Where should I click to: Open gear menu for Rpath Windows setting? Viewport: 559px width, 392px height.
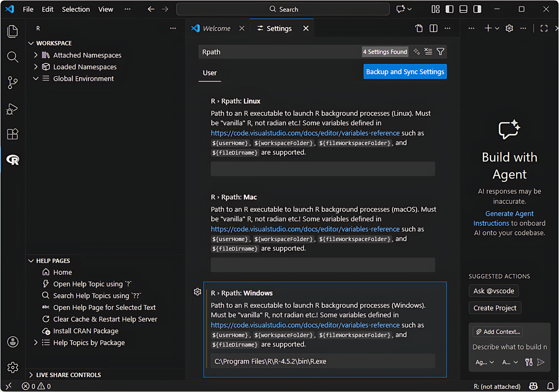coord(198,292)
